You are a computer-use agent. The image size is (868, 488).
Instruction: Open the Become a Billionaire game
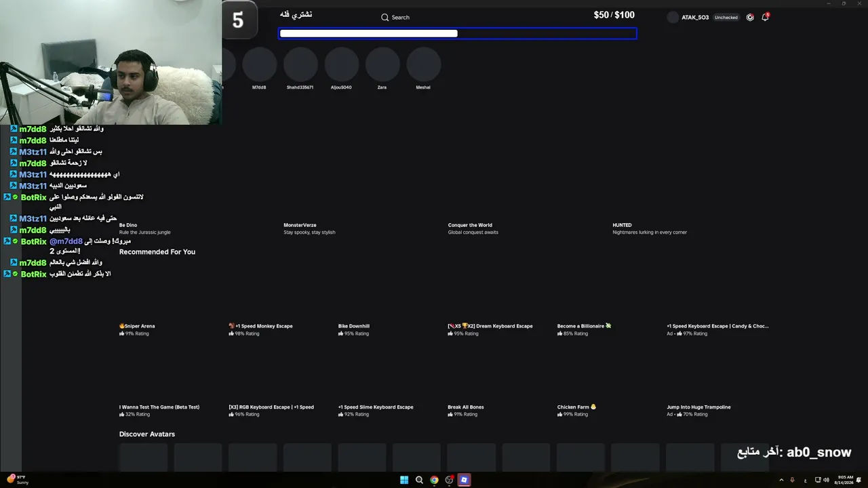[x=584, y=326]
